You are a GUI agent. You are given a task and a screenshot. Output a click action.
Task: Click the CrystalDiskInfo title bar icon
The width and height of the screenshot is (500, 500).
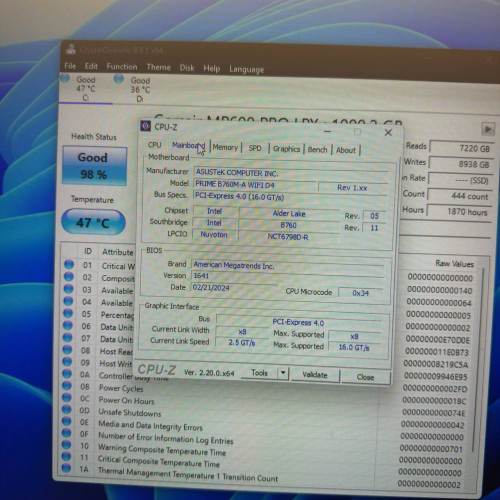pyautogui.click(x=70, y=49)
